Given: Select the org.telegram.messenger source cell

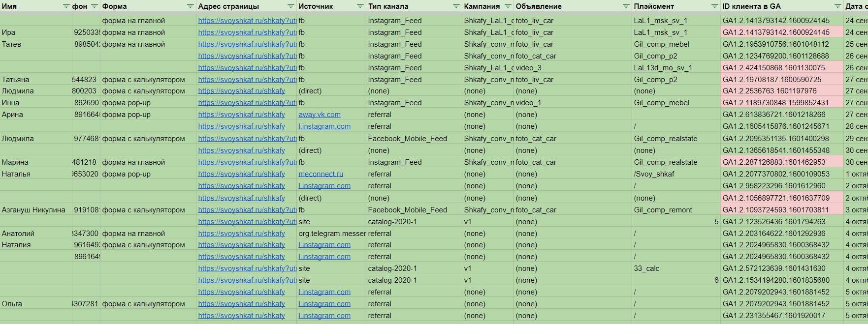Looking at the screenshot, I should [332, 234].
